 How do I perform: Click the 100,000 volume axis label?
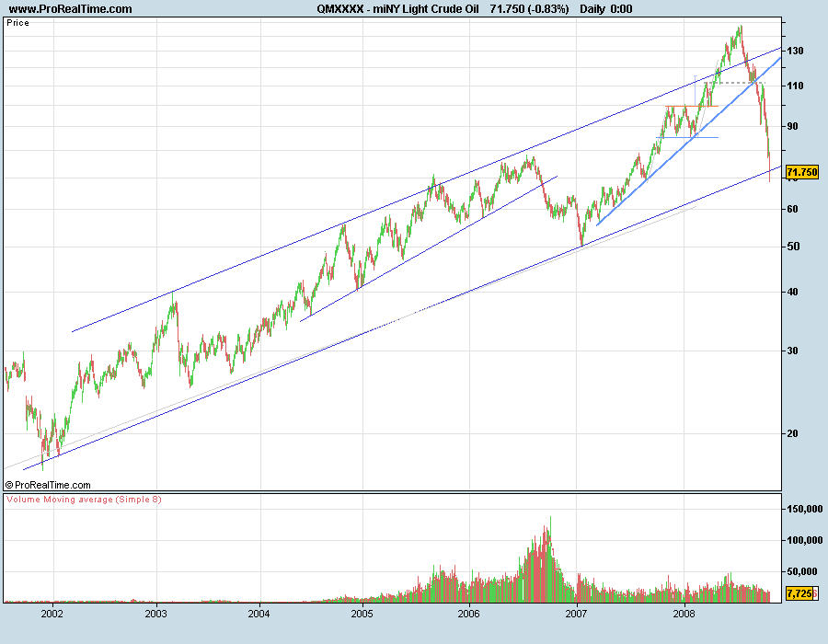[805, 540]
